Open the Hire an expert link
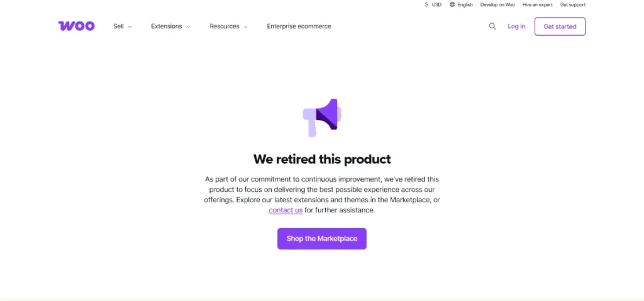This screenshot has width=644, height=301. 537,4
